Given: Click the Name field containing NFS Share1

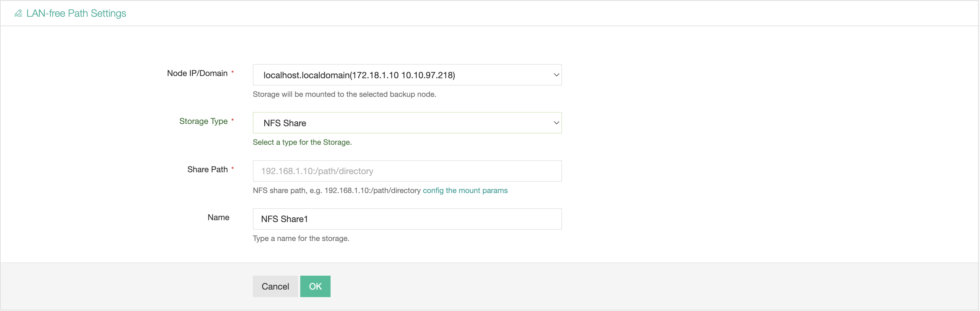Looking at the screenshot, I should tap(407, 219).
